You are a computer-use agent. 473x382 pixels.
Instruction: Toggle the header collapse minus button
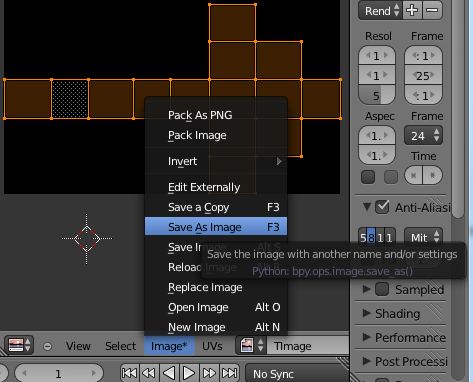[x=47, y=346]
